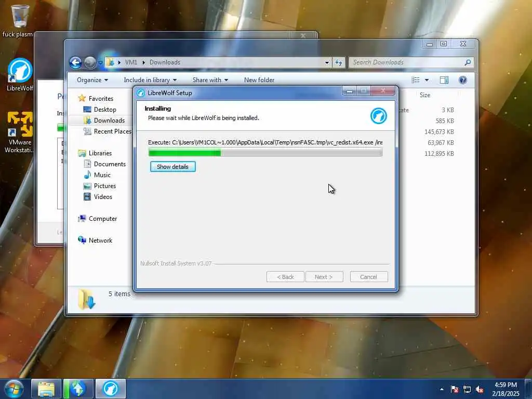Open address bar history dropdown arrow
Image resolution: width=532 pixels, height=399 pixels.
click(327, 62)
